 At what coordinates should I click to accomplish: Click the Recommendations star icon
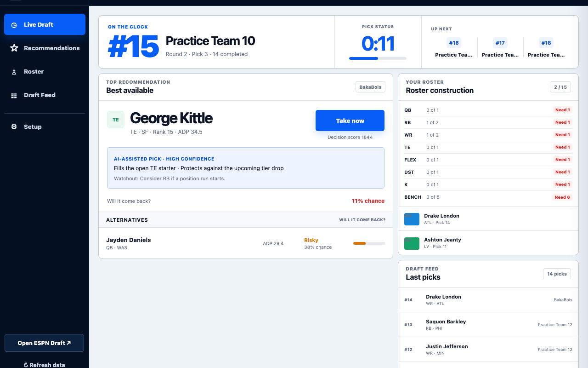pyautogui.click(x=14, y=48)
